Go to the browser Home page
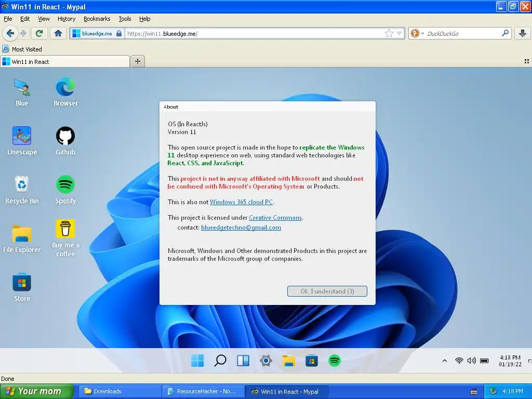The width and height of the screenshot is (532, 399). point(58,33)
